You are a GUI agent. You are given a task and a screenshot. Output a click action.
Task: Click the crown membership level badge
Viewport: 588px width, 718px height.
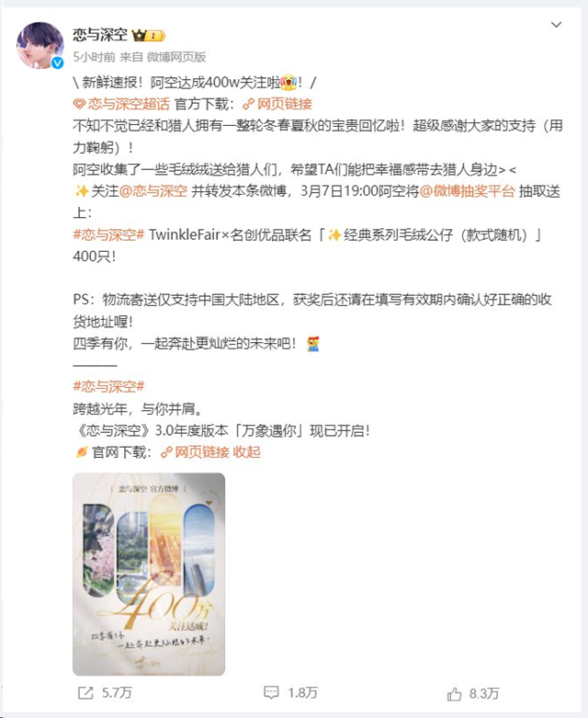coord(148,35)
